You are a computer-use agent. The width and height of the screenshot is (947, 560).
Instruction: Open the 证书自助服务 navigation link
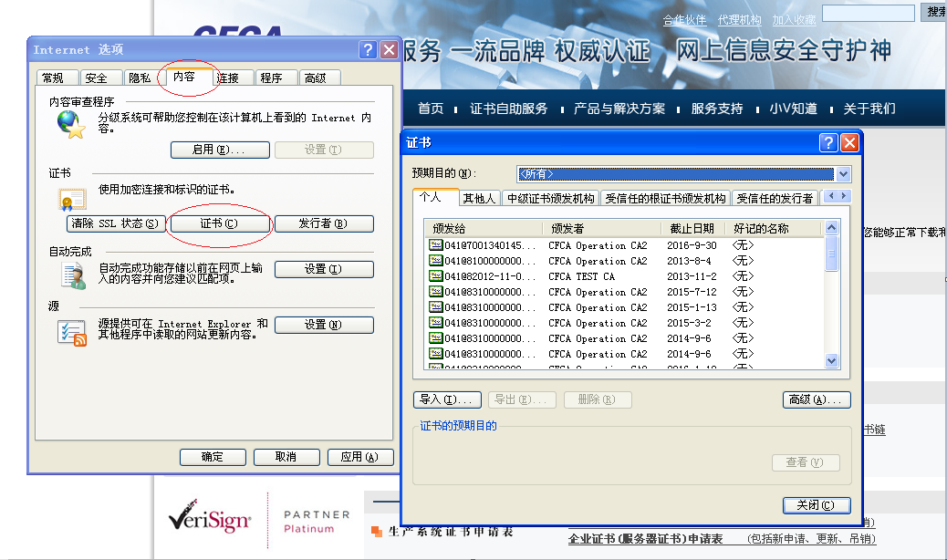pos(508,109)
